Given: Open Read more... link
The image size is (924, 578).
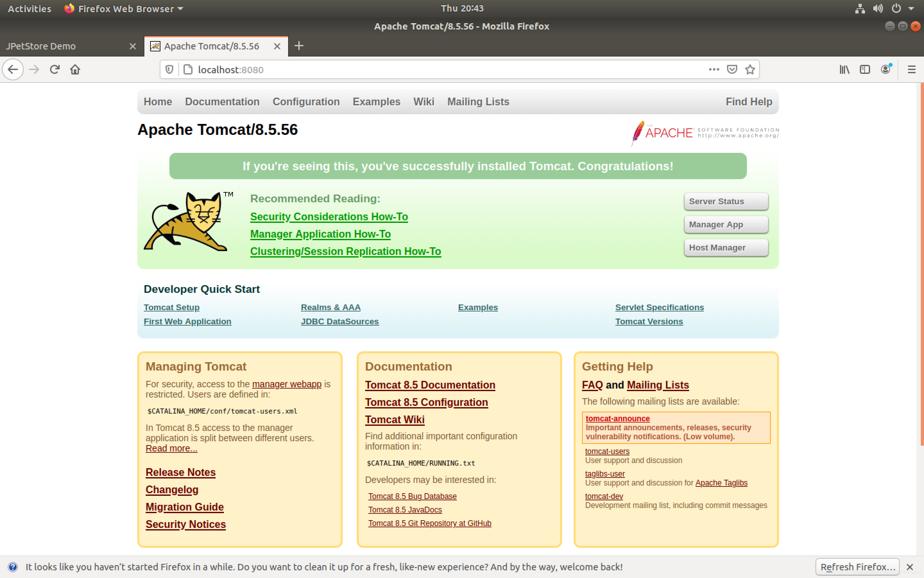Looking at the screenshot, I should [x=171, y=448].
